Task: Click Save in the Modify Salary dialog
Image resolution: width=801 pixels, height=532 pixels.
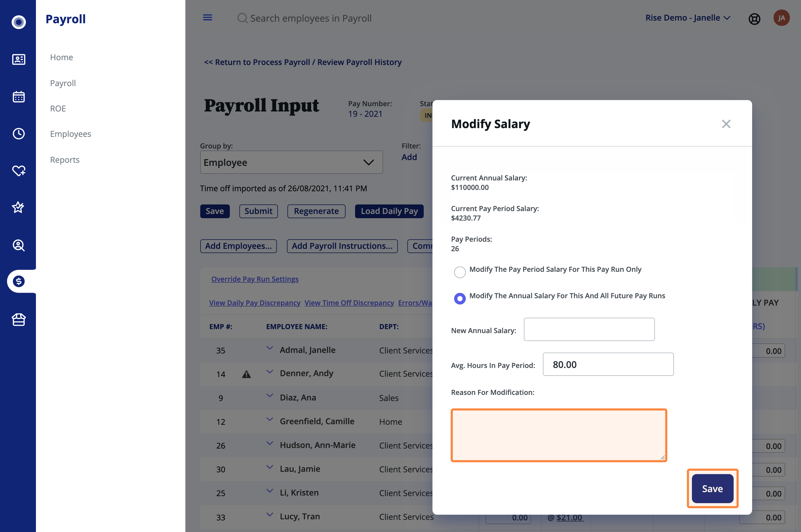Action: (712, 489)
